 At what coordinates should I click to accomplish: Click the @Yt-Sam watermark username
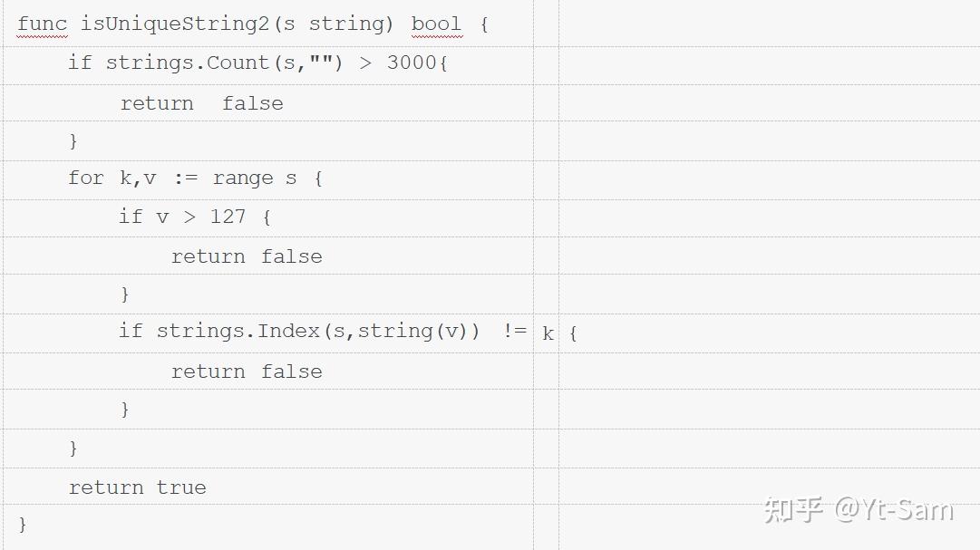pyautogui.click(x=894, y=509)
